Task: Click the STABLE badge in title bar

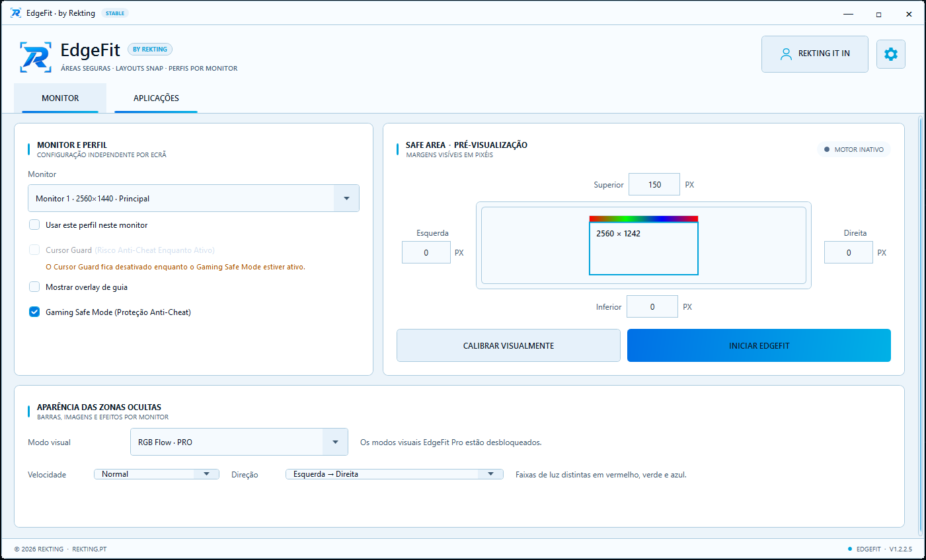Action: [x=115, y=13]
